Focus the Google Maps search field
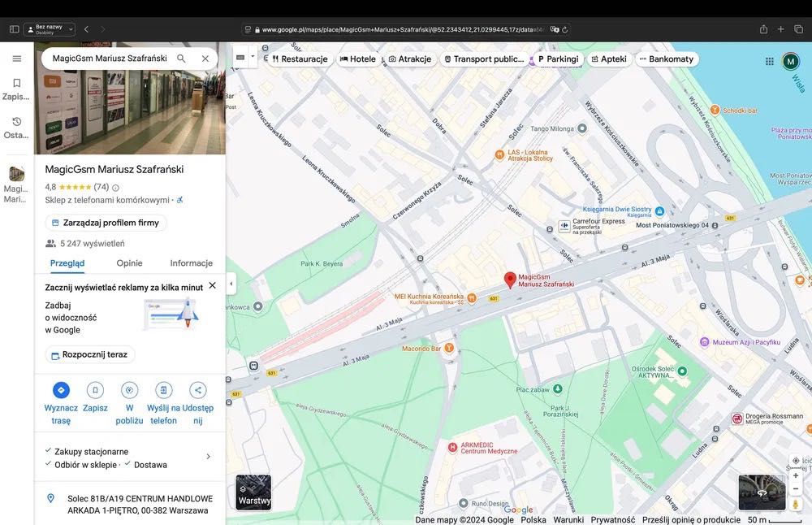The width and height of the screenshot is (812, 525). pyautogui.click(x=110, y=59)
